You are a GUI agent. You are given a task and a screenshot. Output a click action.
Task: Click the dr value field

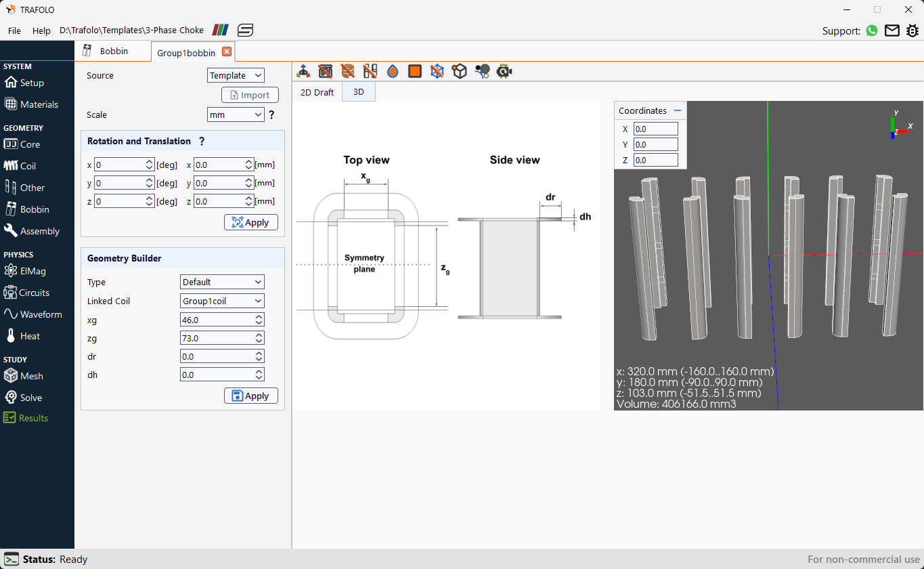[222, 356]
